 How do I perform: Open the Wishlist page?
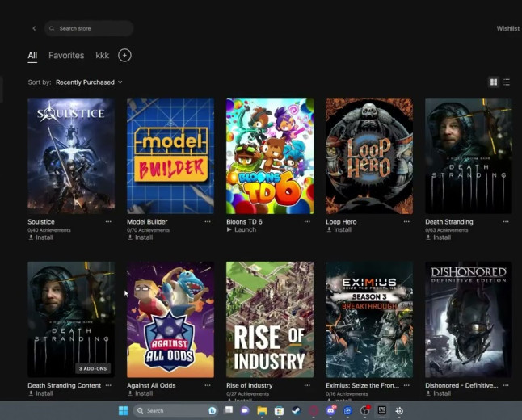click(507, 28)
